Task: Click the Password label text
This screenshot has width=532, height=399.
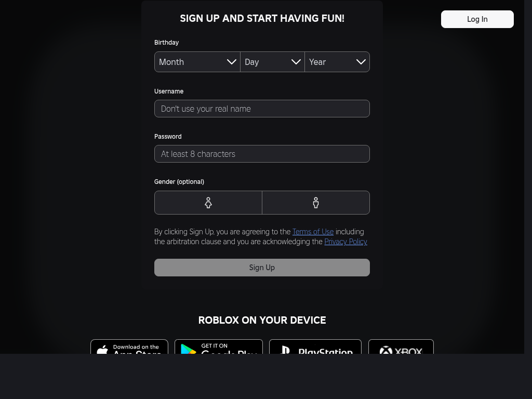Action: 168,137
